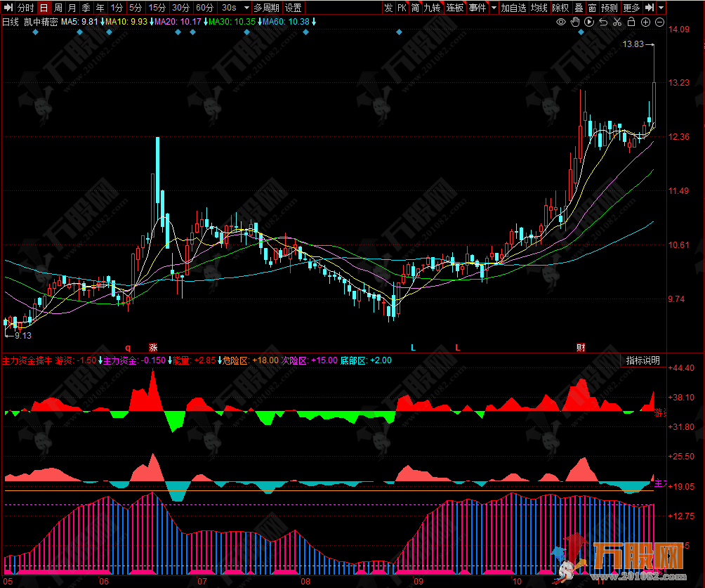Click the right-side collapse arrow icon
The image size is (705, 588).
pos(650,8)
